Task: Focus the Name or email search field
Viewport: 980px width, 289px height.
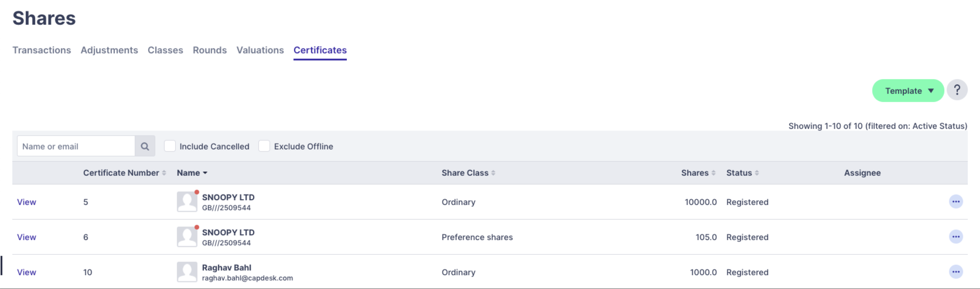Action: click(x=76, y=146)
